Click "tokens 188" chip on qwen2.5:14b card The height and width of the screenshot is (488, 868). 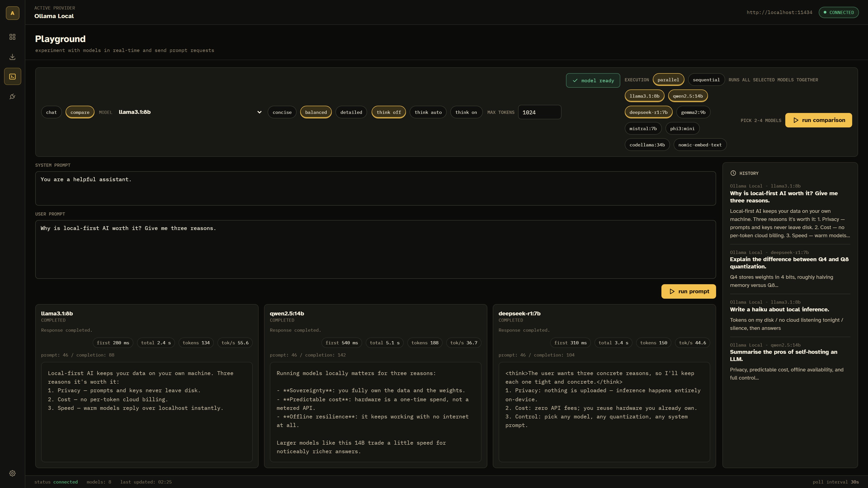click(425, 343)
